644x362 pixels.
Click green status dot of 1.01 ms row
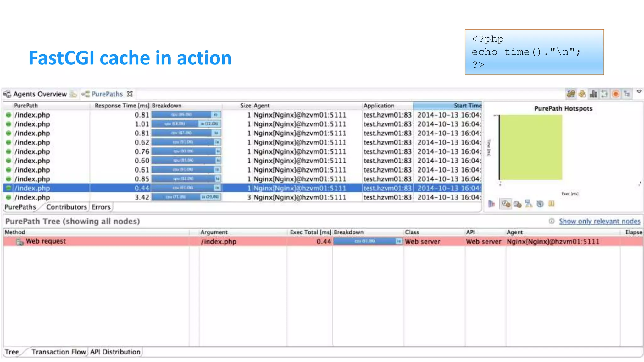pos(8,124)
